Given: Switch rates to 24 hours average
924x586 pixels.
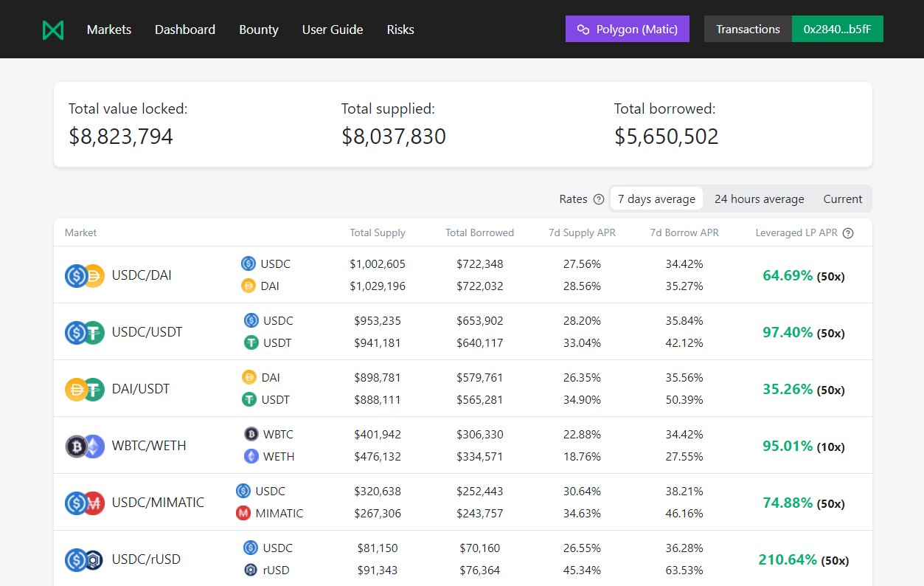Looking at the screenshot, I should click(x=759, y=199).
